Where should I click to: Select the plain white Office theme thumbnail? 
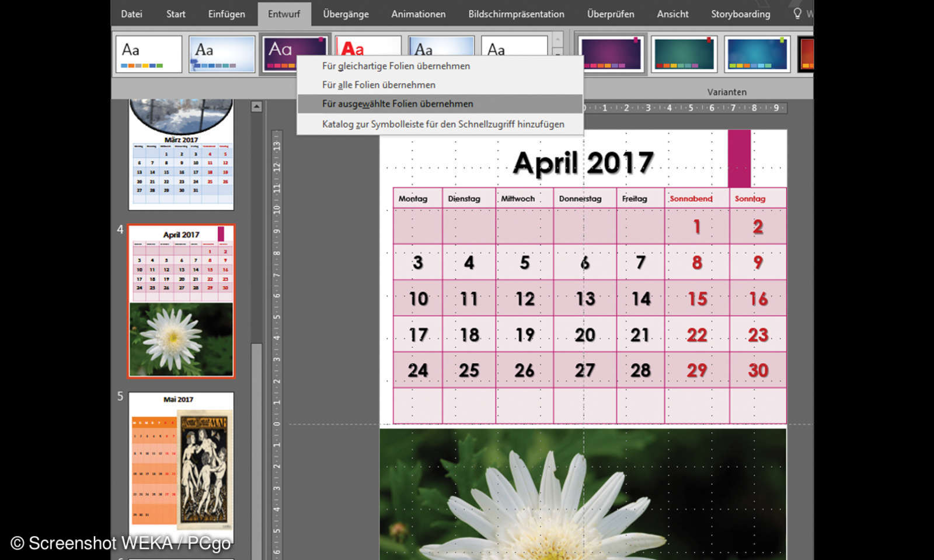(148, 54)
